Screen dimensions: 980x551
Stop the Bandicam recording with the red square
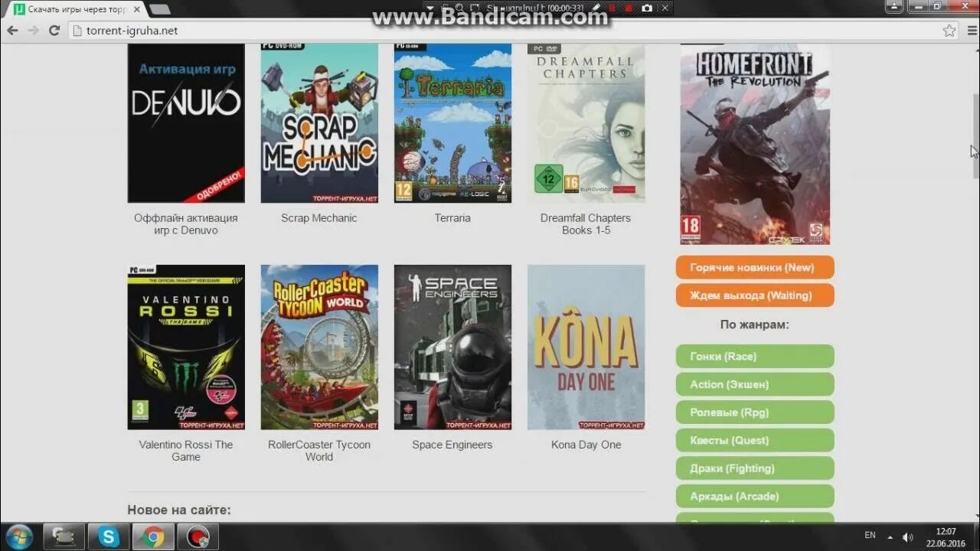click(x=629, y=8)
